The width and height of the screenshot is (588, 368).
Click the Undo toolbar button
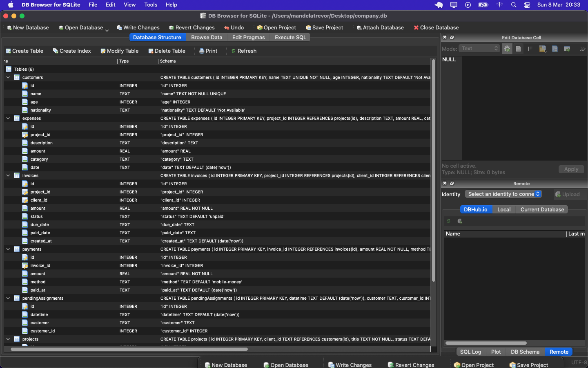pos(234,27)
